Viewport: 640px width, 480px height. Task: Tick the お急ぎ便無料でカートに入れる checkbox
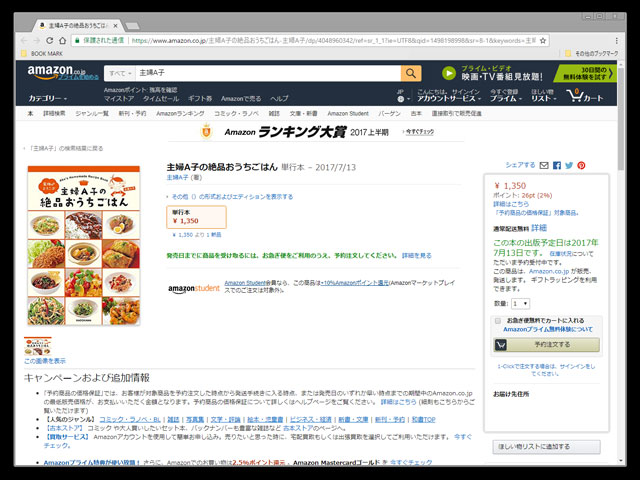point(498,321)
